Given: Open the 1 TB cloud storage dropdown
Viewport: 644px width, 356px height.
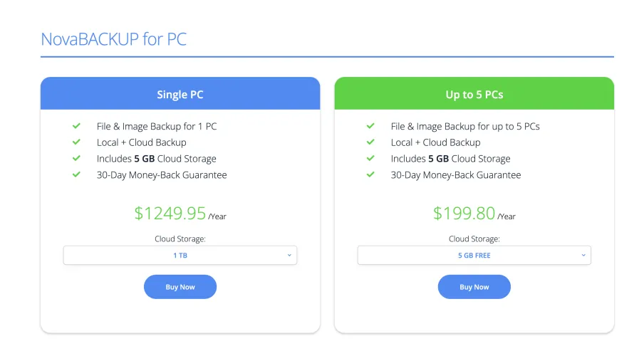Looking at the screenshot, I should pos(180,255).
